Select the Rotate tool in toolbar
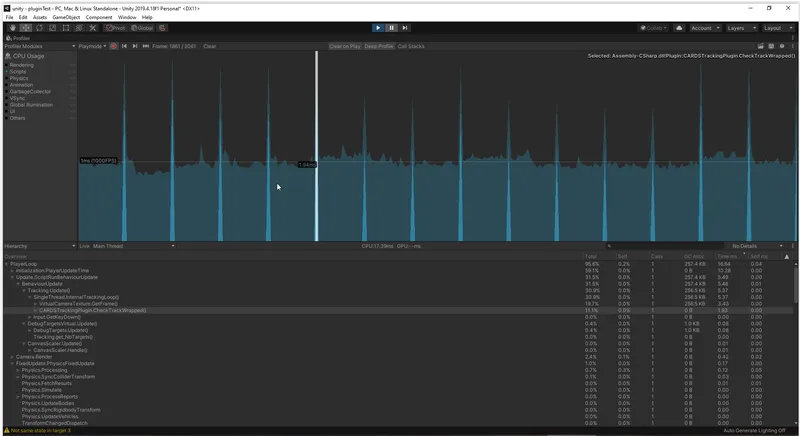The image size is (800, 436). click(x=39, y=28)
